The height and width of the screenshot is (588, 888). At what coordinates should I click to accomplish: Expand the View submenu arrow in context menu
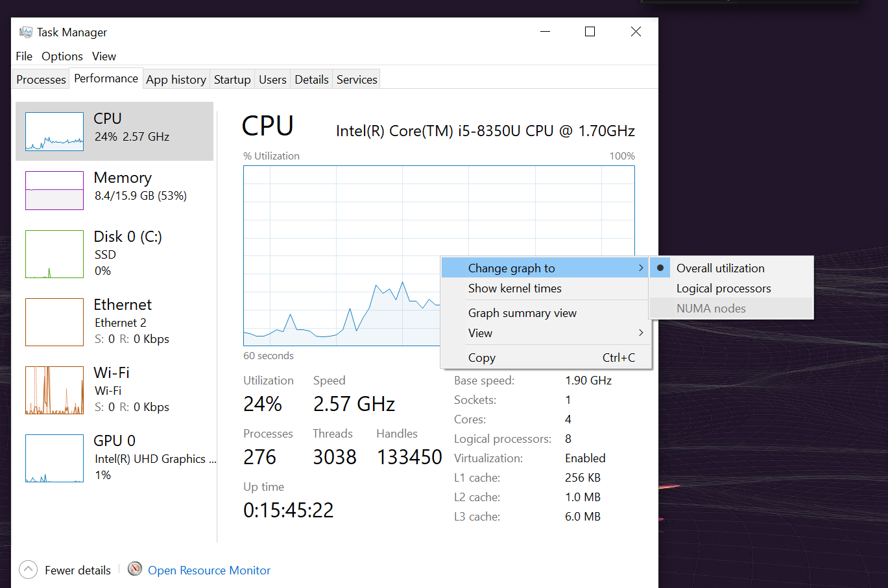[641, 333]
